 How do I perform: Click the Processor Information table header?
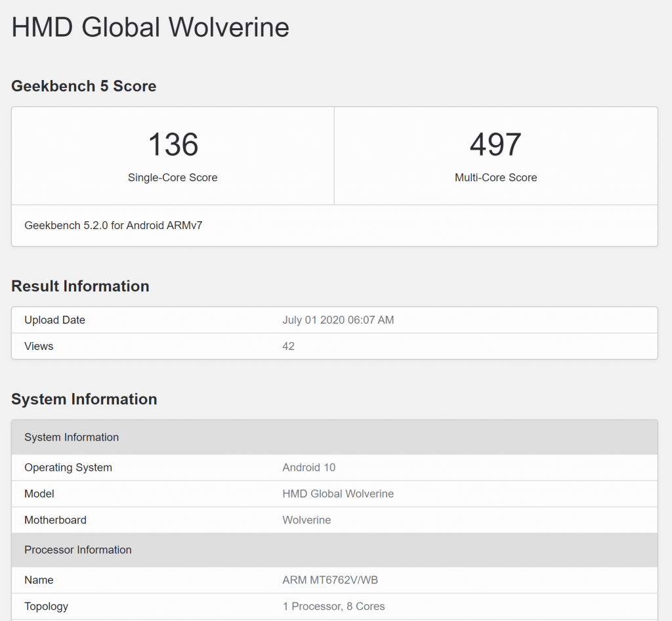(334, 550)
